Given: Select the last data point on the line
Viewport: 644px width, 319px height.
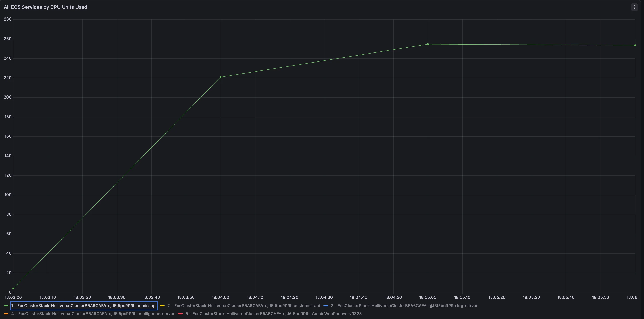Looking at the screenshot, I should [x=635, y=45].
